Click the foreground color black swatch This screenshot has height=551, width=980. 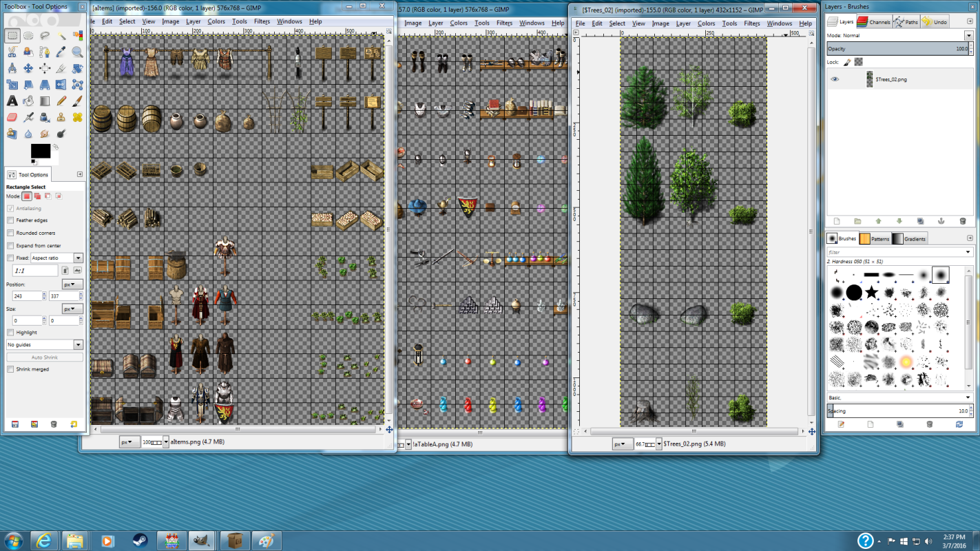tap(40, 151)
